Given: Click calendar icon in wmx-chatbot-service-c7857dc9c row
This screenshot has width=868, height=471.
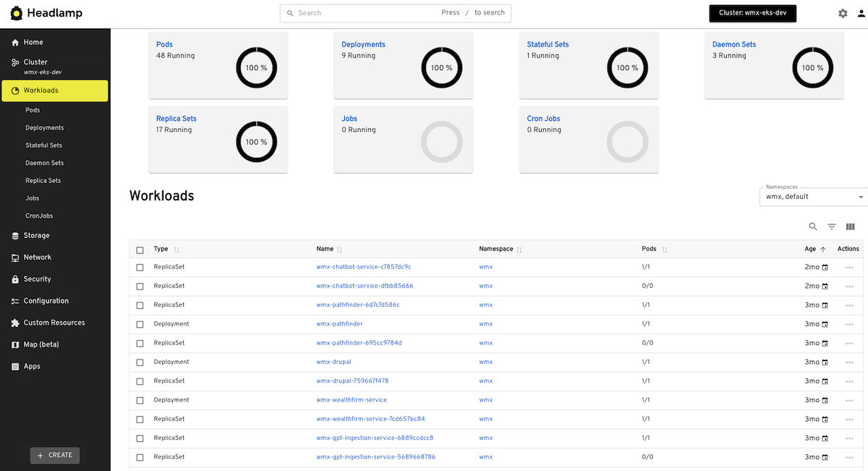Looking at the screenshot, I should [x=825, y=268].
